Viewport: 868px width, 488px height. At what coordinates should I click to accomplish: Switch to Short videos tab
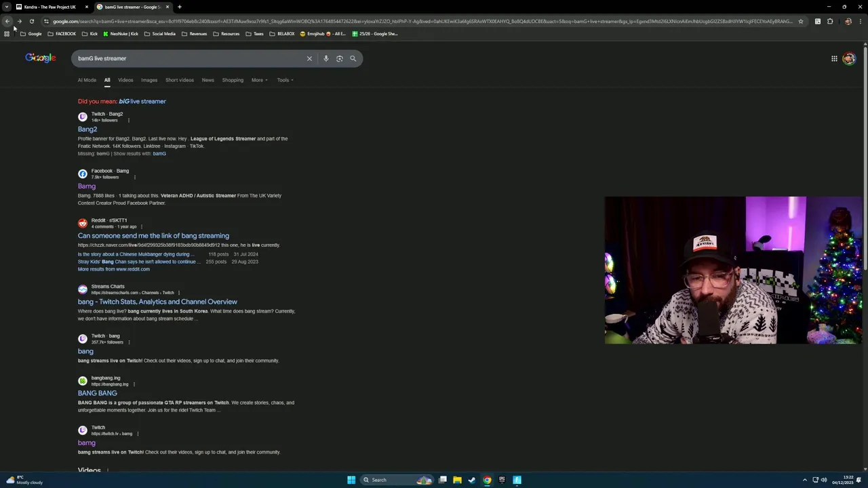point(180,80)
